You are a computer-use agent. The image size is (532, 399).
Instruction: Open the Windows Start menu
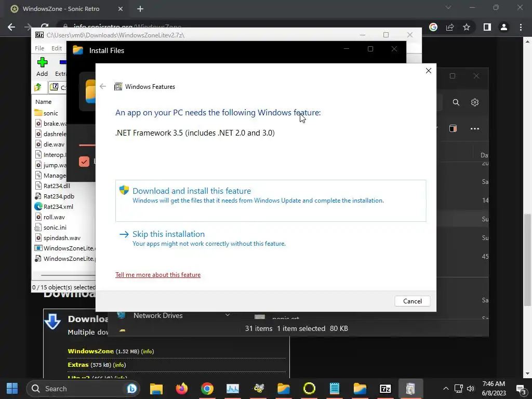(12, 389)
